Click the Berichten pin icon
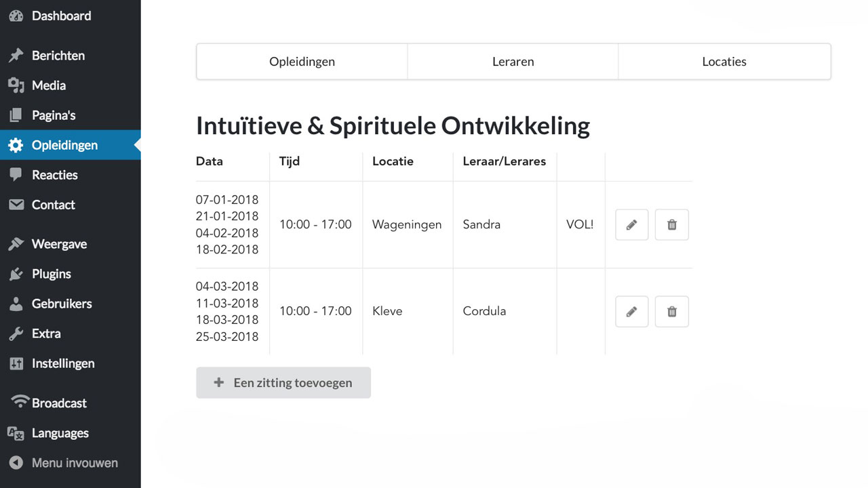This screenshot has height=488, width=868. pyautogui.click(x=16, y=56)
